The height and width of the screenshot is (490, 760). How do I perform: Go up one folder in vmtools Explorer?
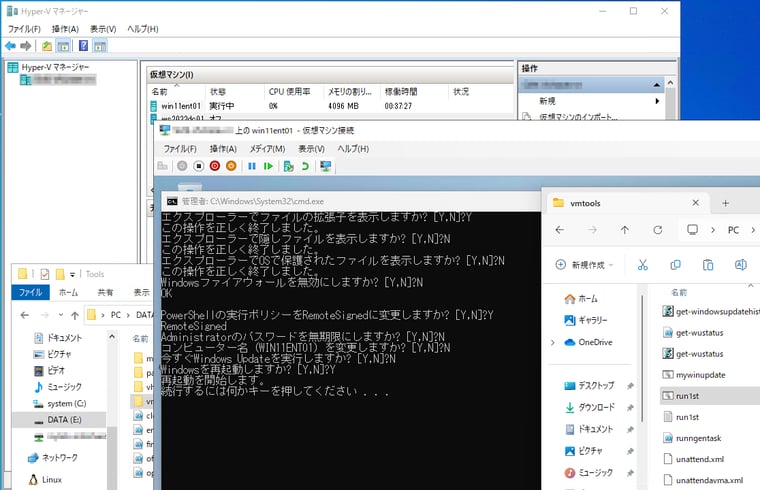(x=625, y=230)
